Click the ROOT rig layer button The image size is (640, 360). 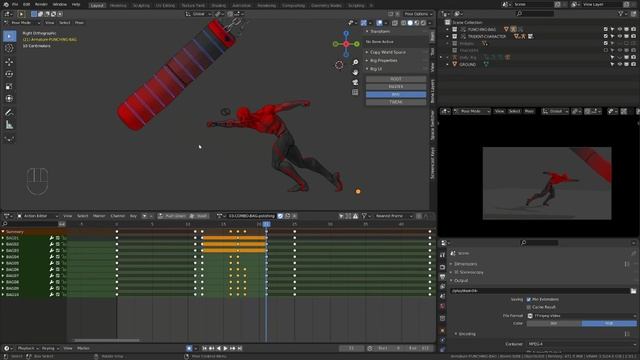396,79
